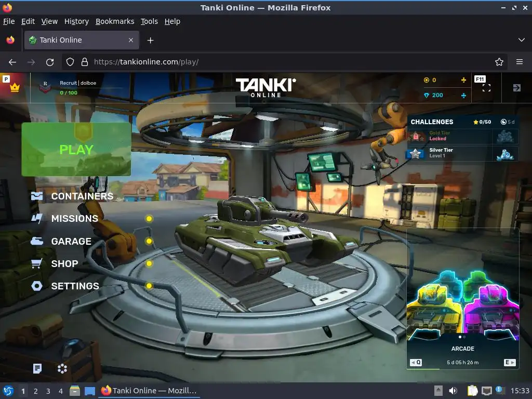Open the History menu
This screenshot has width=532, height=399.
tap(77, 21)
